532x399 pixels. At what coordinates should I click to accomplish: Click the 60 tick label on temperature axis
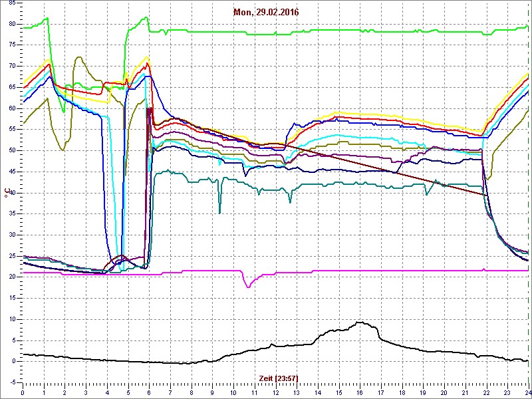[11, 108]
